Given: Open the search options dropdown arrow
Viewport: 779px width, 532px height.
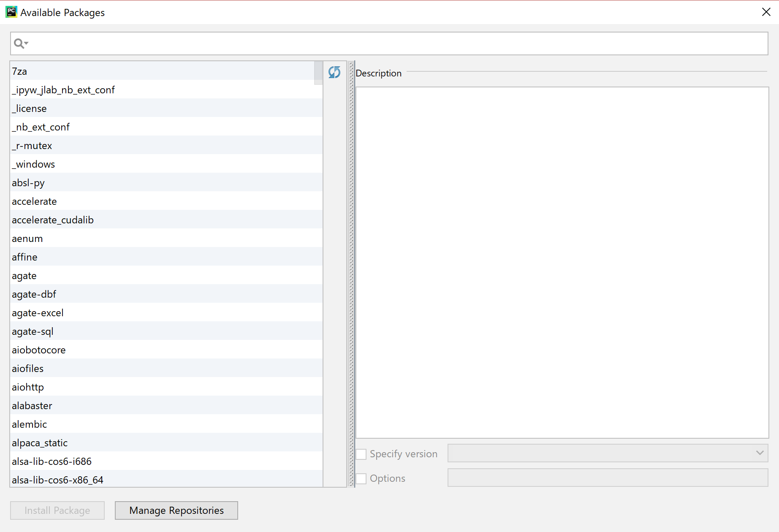Looking at the screenshot, I should (x=25, y=45).
